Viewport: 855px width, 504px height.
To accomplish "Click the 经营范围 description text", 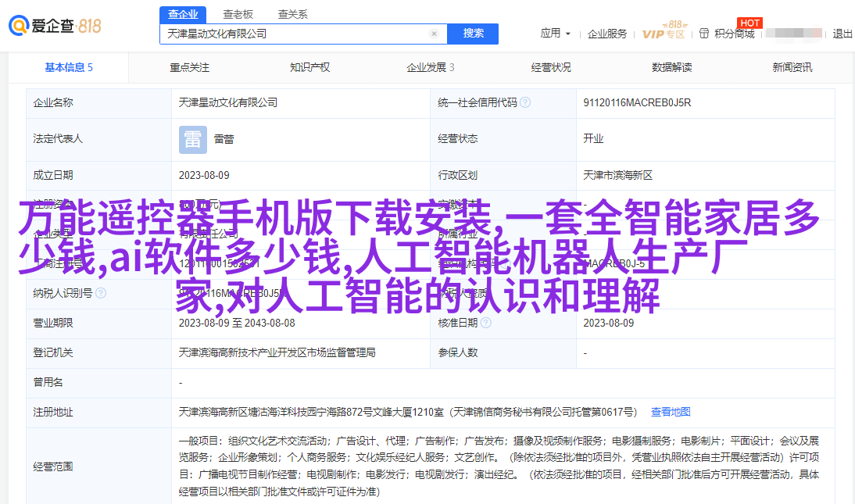I will coord(499,466).
